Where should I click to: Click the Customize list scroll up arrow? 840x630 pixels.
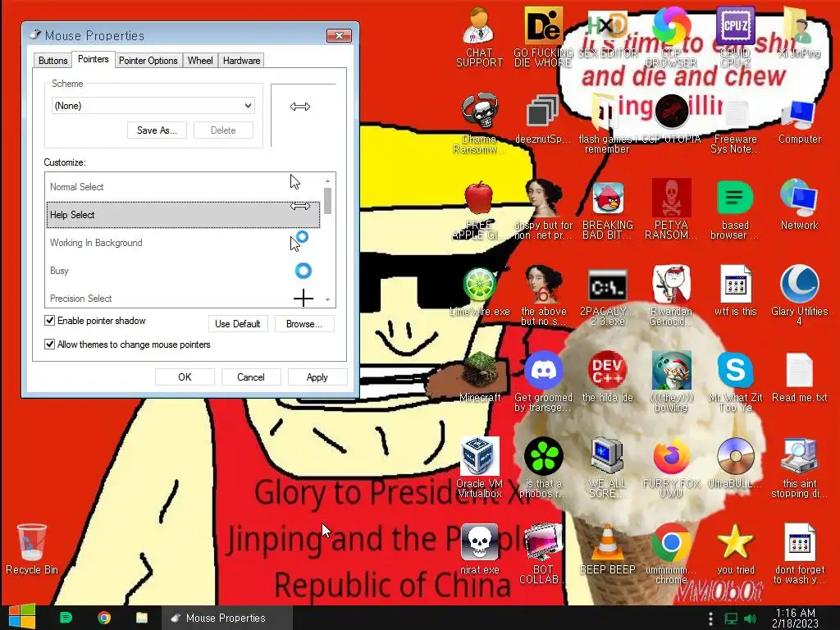[327, 180]
